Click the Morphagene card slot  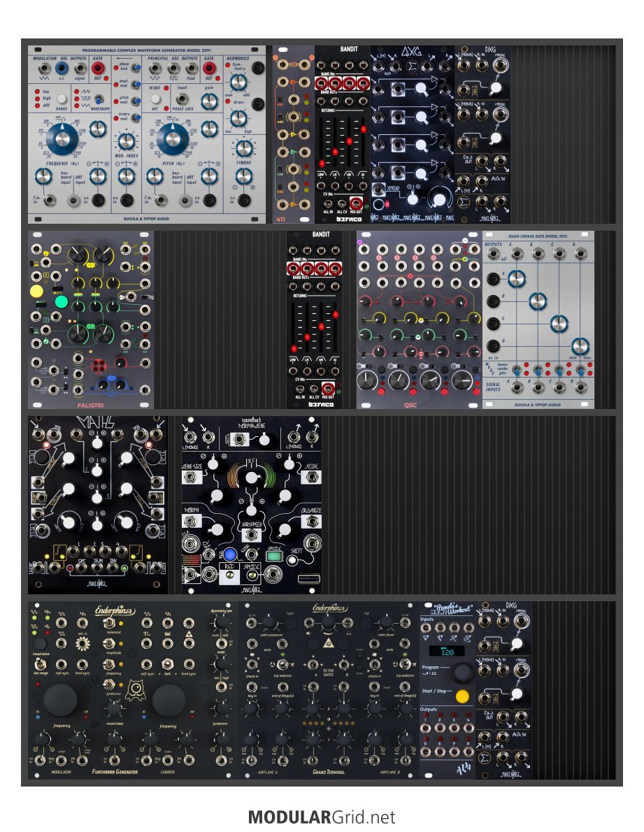pos(309,579)
